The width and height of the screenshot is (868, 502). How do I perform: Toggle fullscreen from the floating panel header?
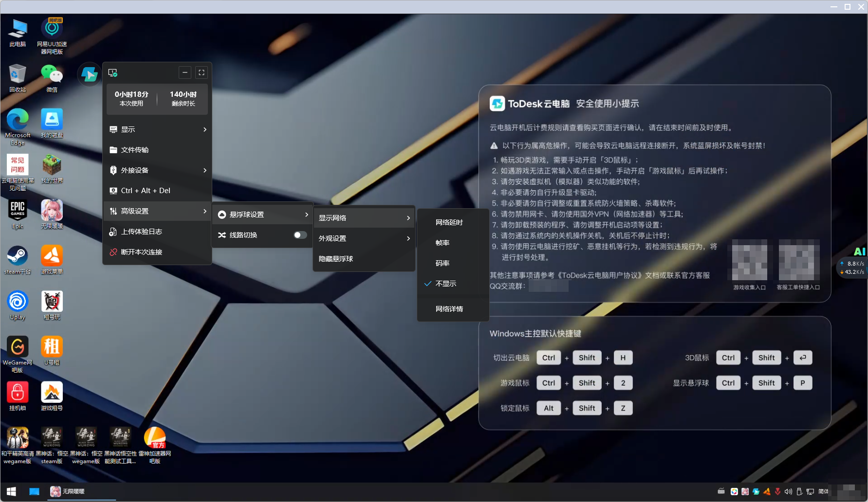(202, 72)
